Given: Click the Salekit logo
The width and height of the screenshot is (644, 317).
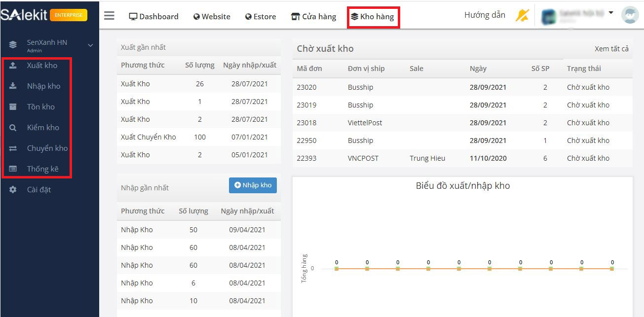Looking at the screenshot, I should (x=25, y=15).
